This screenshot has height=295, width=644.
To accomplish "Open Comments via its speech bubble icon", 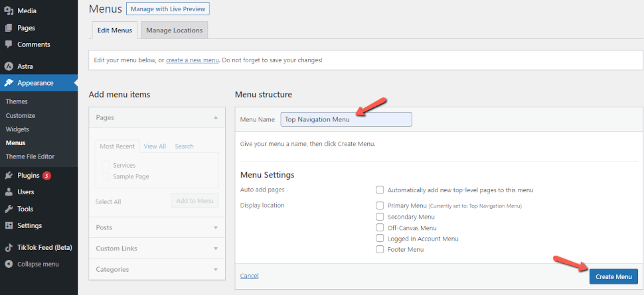I will coord(9,44).
